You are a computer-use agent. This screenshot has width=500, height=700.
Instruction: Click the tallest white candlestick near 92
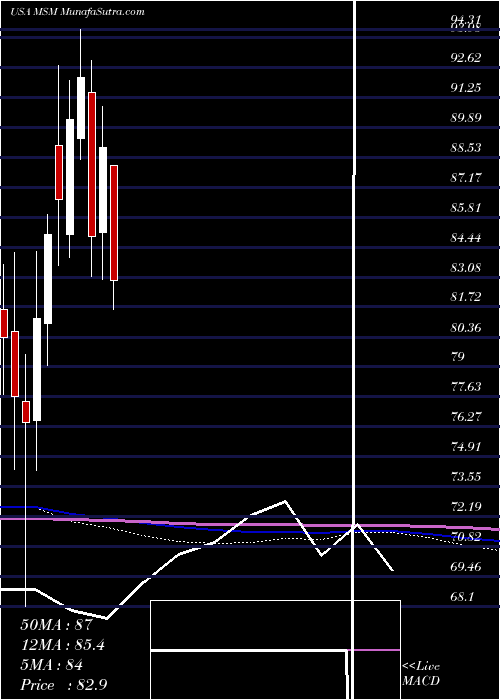point(81,108)
